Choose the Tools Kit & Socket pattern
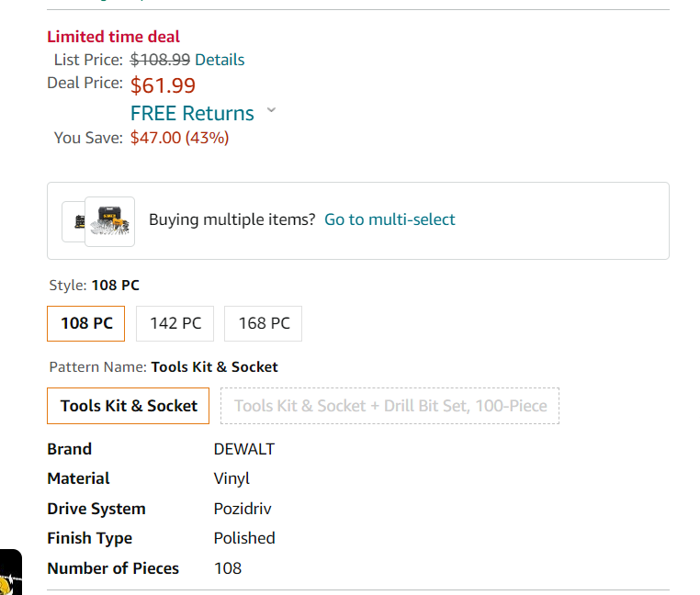Viewport: 700px width, 595px height. 128,406
